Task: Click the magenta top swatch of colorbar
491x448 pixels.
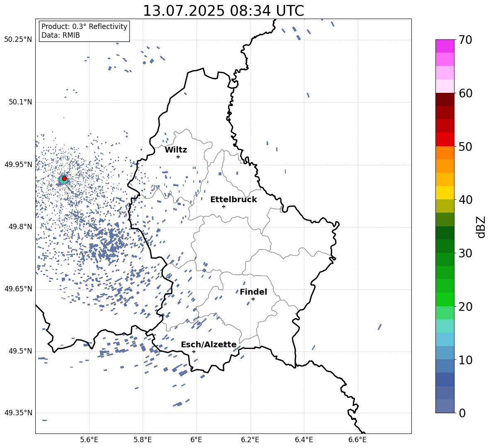Action: [445, 46]
